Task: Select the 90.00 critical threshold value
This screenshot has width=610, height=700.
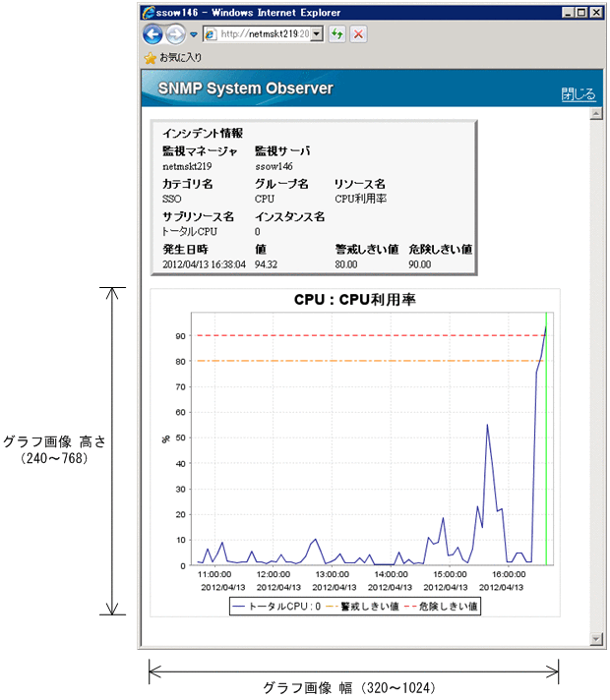Action: [420, 264]
